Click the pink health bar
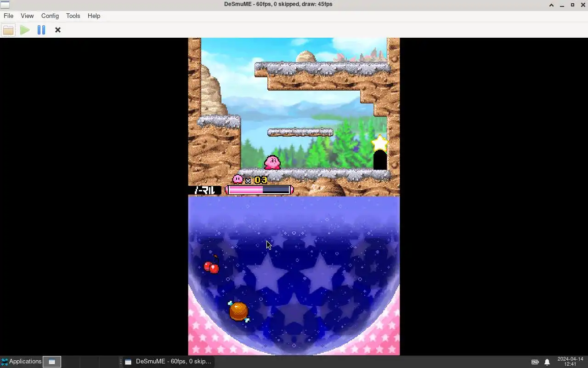Image resolution: width=588 pixels, height=368 pixels. click(x=259, y=190)
